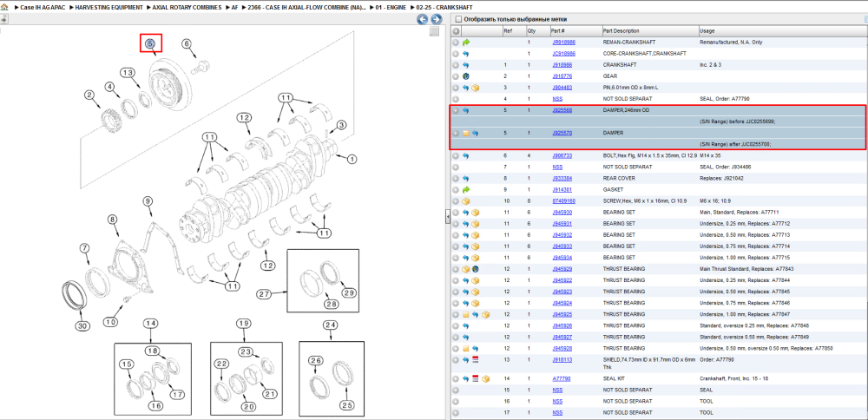Click small square button at diagram corner
Viewport: 868px width, 420px height.
[434, 31]
